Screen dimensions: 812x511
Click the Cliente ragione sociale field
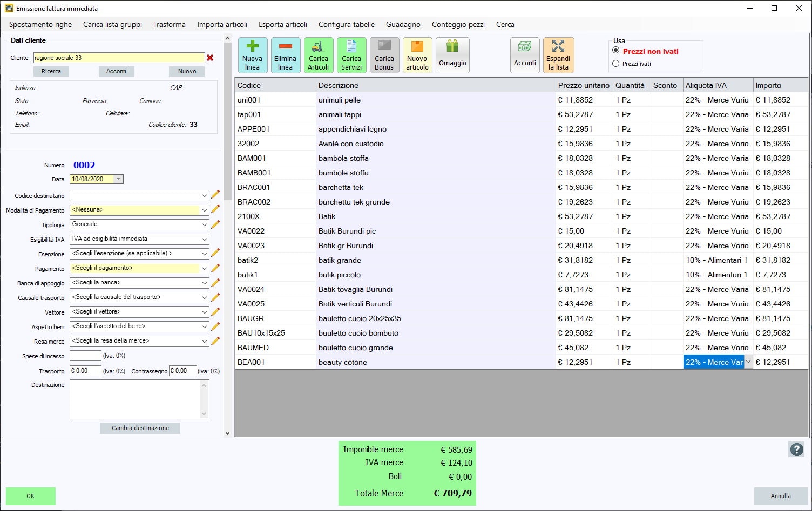[x=119, y=58]
